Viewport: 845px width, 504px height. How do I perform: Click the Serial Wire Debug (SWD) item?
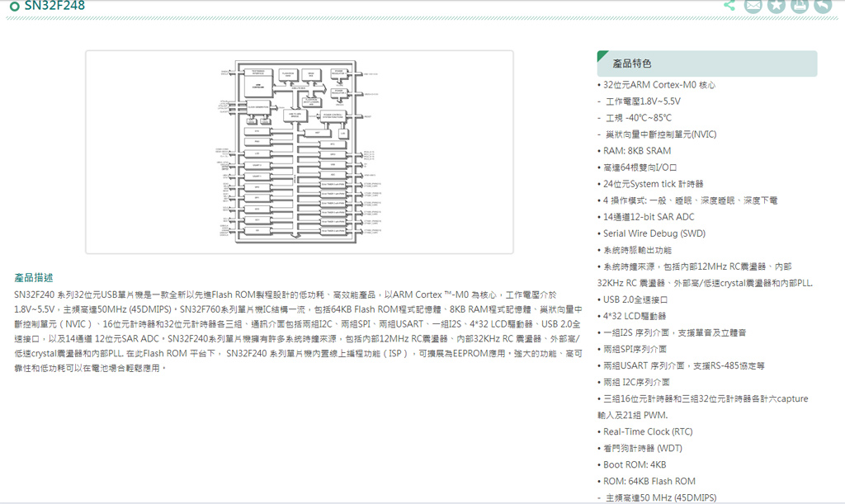click(654, 233)
